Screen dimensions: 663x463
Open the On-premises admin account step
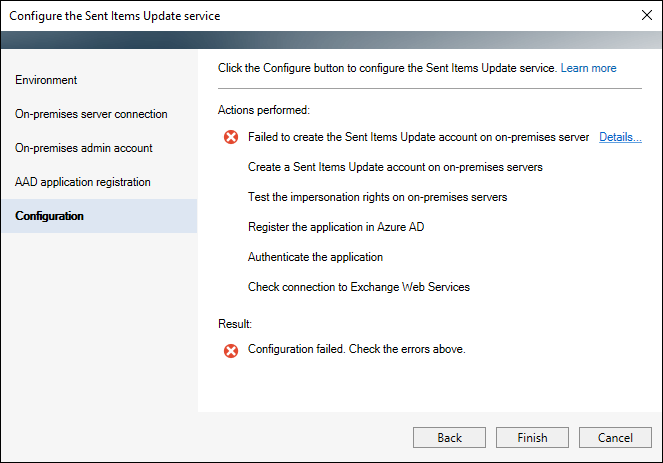[84, 148]
